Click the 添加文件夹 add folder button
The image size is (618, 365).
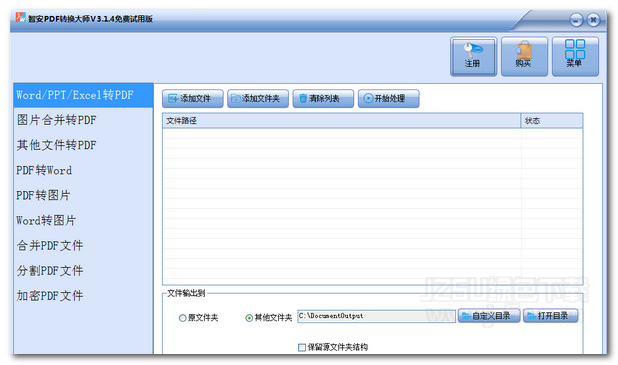click(258, 99)
